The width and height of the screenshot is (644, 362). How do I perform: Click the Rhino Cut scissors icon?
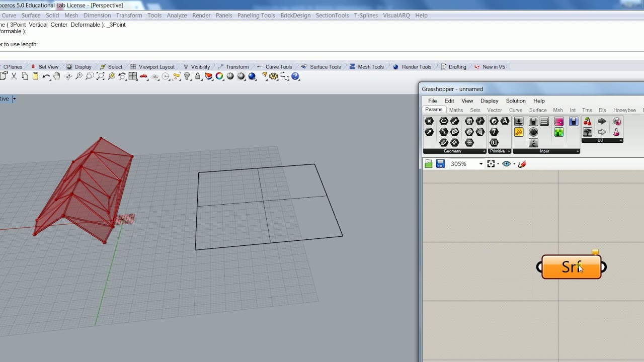tap(14, 76)
